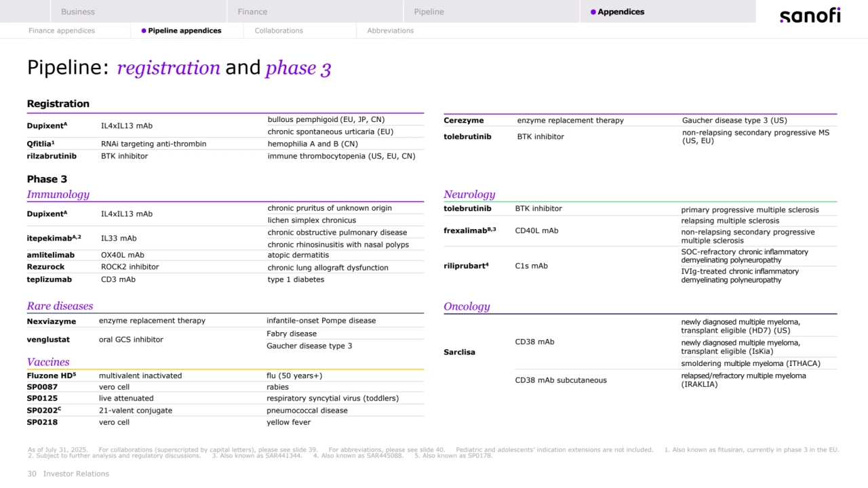Click the 'type 1 diabetes' cell
868x488 pixels.
(296, 279)
